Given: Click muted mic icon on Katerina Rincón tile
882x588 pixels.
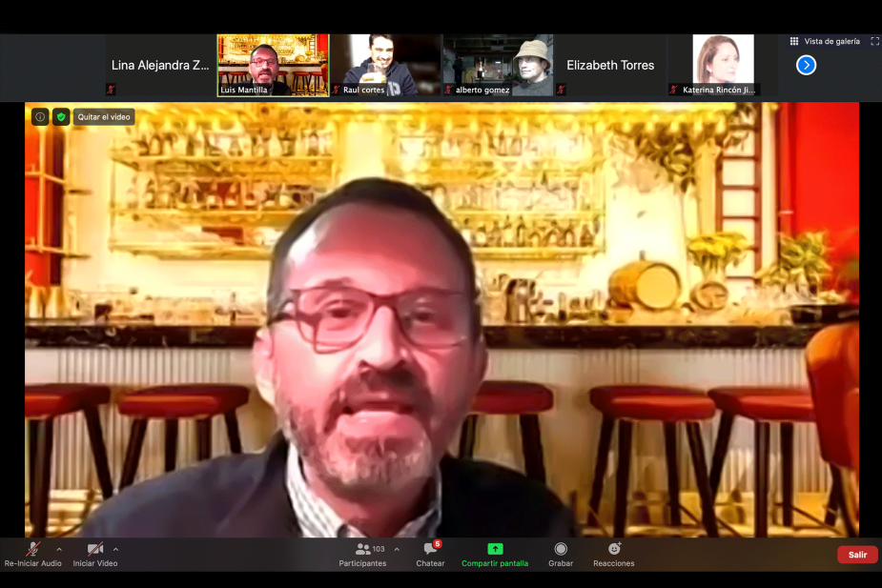Looking at the screenshot, I should click(673, 90).
